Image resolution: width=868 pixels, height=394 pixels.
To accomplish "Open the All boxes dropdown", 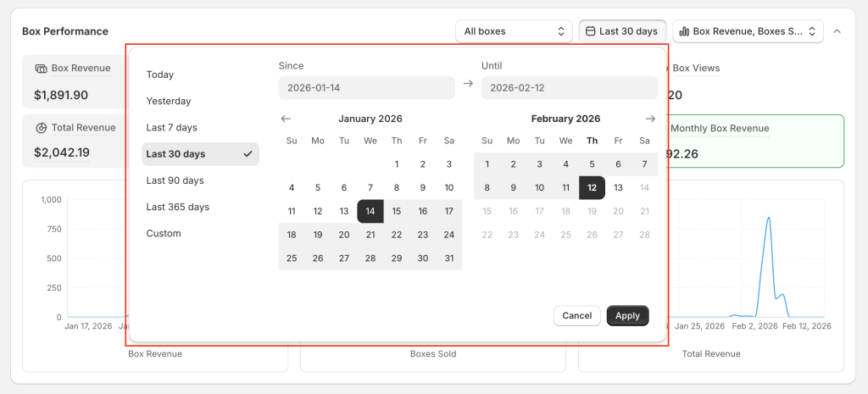I will (514, 31).
